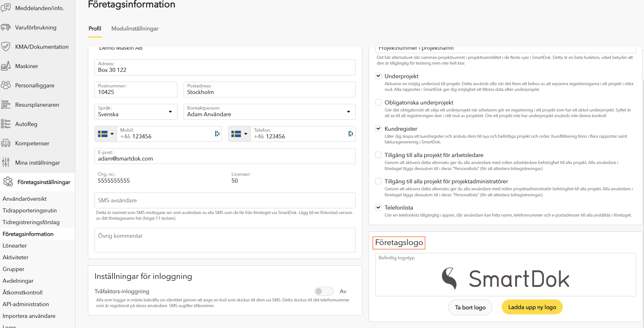Check Tillgång till alla projekt för projektadministratörer
Image resolution: width=644 pixels, height=328 pixels.
[378, 181]
